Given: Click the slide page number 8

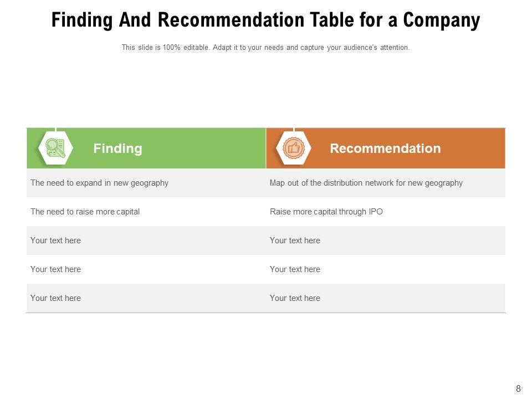Looking at the screenshot, I should (518, 389).
